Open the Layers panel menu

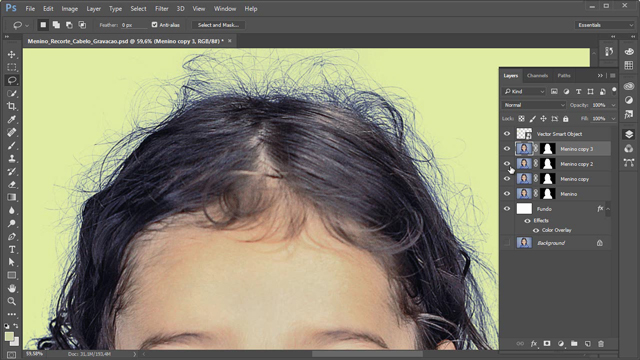(x=613, y=76)
